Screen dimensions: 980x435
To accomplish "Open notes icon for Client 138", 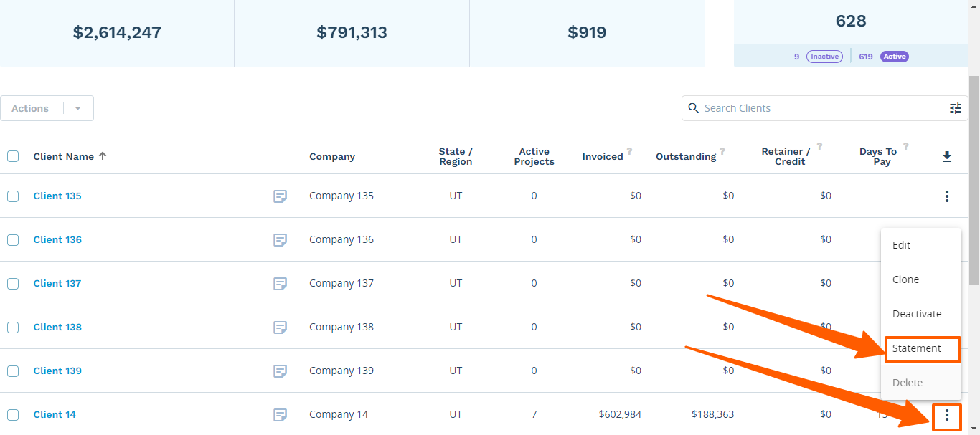I will (281, 328).
